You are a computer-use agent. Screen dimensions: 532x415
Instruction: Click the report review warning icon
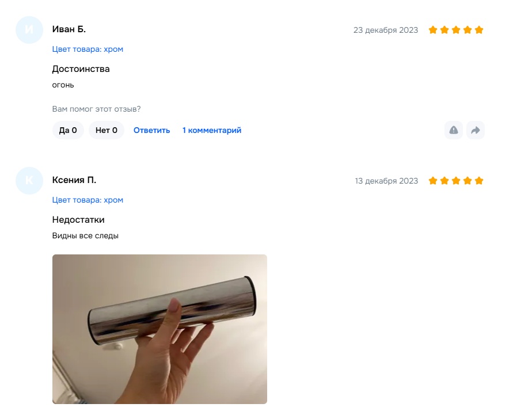454,130
